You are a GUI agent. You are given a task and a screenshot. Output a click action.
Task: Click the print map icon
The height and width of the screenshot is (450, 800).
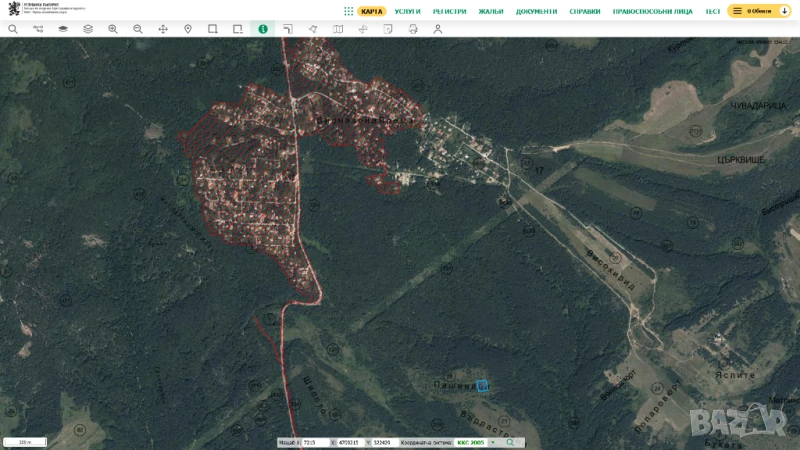pos(413,29)
